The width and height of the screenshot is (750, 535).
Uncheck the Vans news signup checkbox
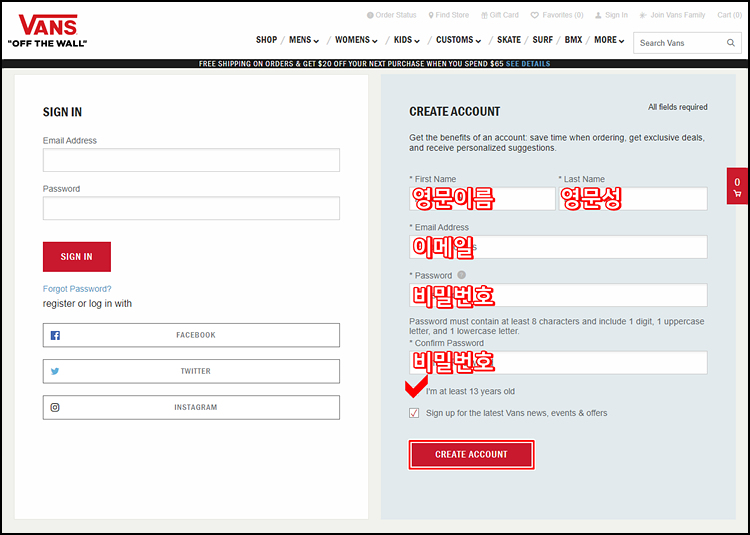414,413
